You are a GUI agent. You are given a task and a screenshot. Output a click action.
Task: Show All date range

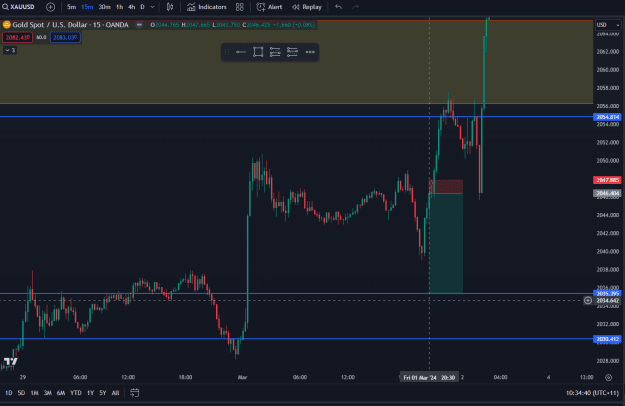(x=115, y=393)
